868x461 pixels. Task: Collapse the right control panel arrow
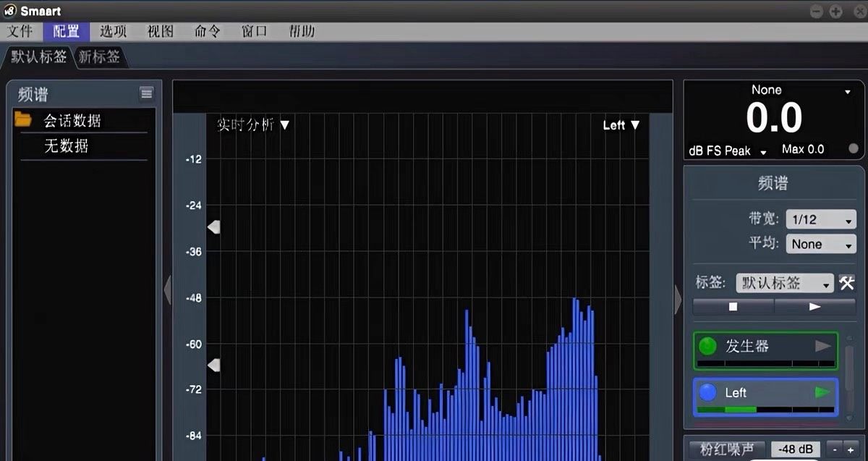point(678,299)
